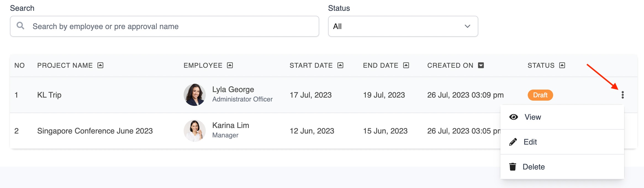Click the trash icon beside Delete
The width and height of the screenshot is (644, 188).
click(x=513, y=167)
